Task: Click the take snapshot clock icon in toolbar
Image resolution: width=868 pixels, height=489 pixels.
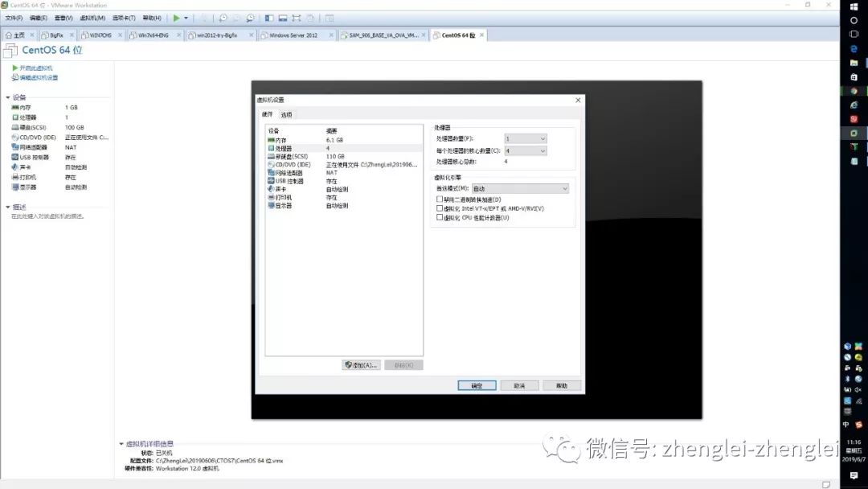Action: click(x=223, y=18)
